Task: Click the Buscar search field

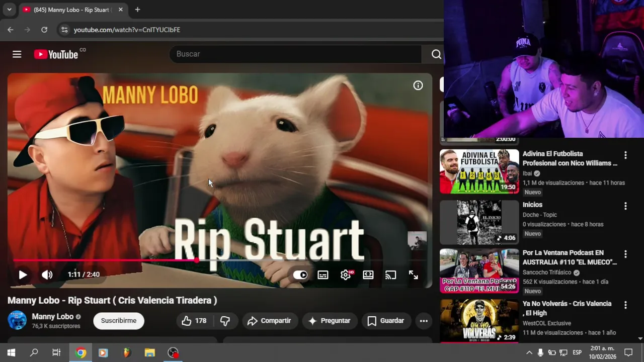Action: pyautogui.click(x=295, y=54)
